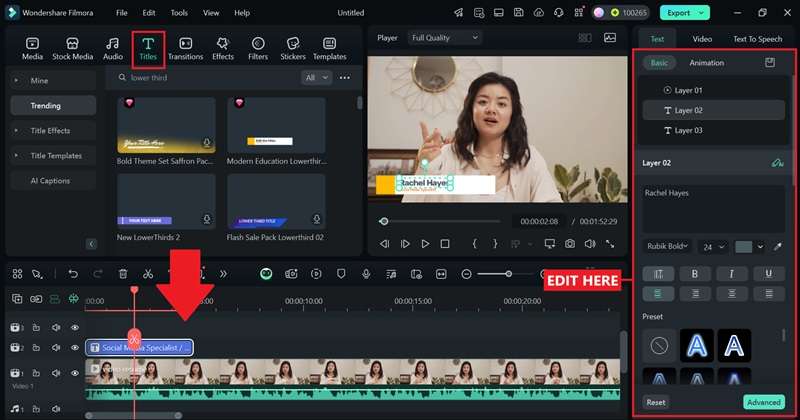Open the Full Quality dropdown
This screenshot has height=420, width=800.
click(444, 37)
